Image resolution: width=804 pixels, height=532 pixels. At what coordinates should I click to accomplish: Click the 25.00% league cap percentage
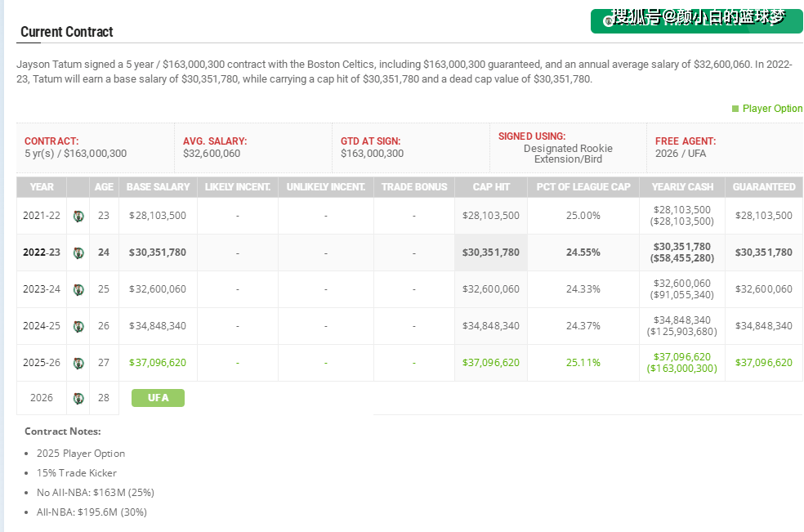click(583, 216)
